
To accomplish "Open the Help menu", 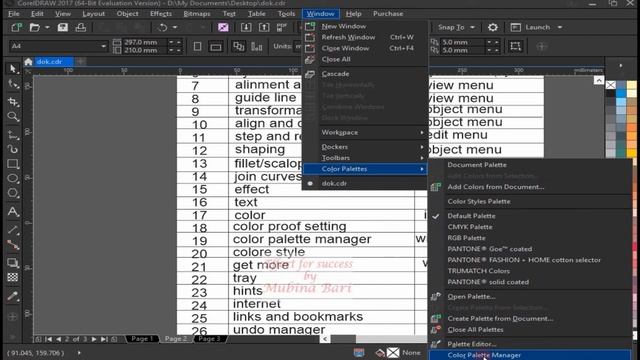I will tap(353, 13).
